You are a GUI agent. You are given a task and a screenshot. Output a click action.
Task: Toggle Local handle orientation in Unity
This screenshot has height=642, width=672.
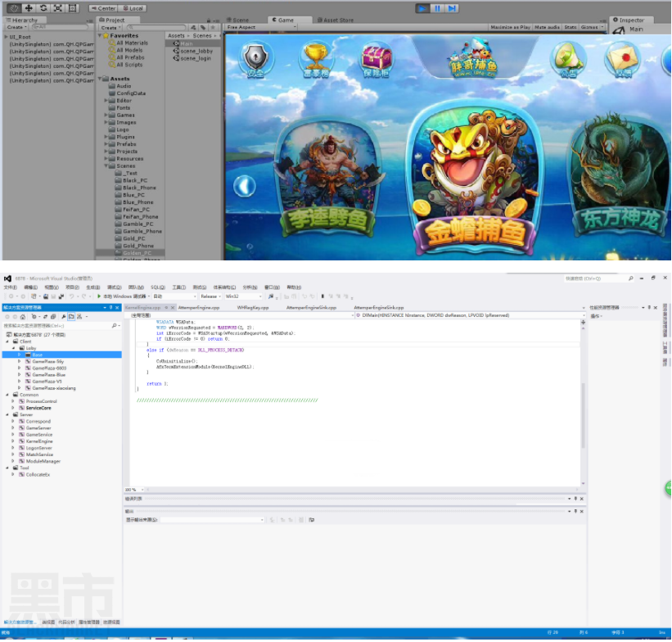pyautogui.click(x=133, y=8)
